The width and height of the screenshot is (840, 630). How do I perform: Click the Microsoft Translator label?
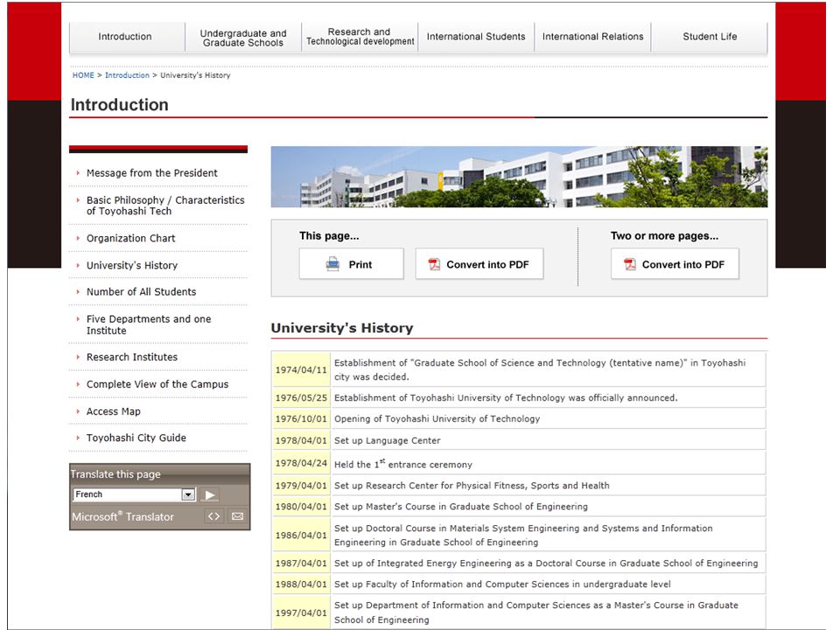(122, 516)
